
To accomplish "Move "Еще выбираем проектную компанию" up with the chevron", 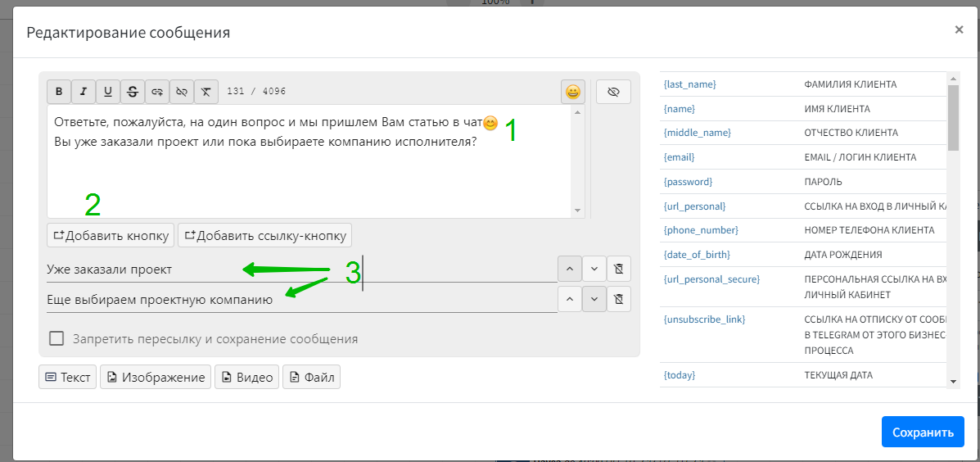I will pos(570,299).
